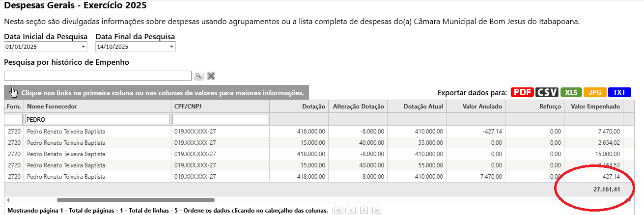Sort by the CPF/CNPJ column header

tap(220, 107)
